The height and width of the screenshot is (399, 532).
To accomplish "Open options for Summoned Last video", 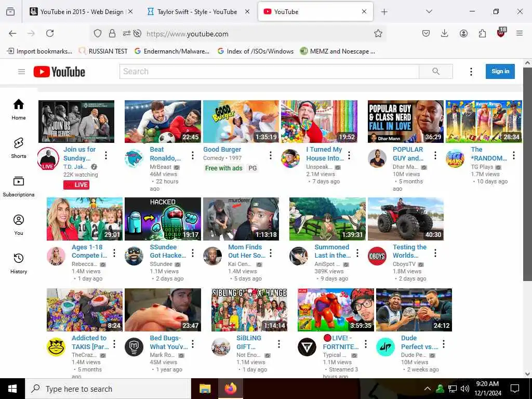I will [x=357, y=253].
